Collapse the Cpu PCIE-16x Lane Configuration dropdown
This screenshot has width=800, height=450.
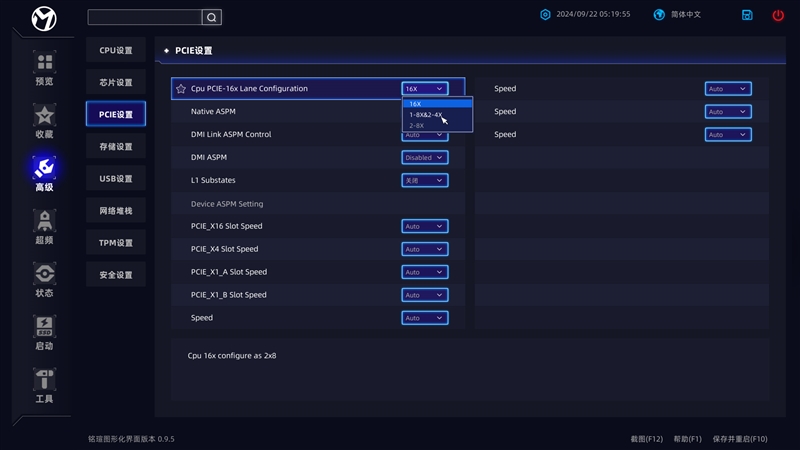click(425, 89)
